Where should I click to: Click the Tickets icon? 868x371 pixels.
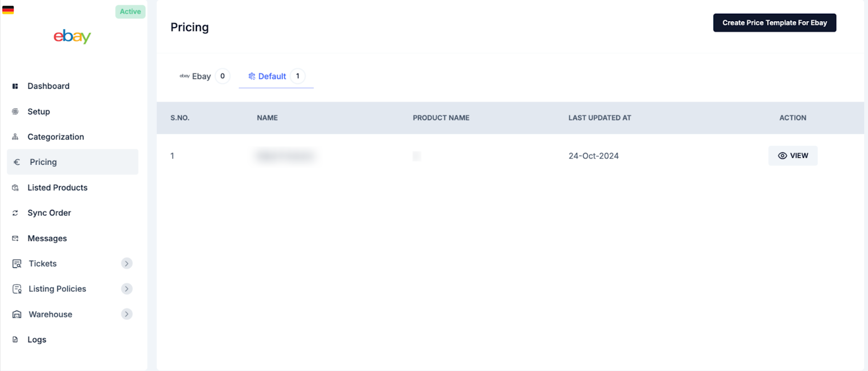[x=17, y=264]
